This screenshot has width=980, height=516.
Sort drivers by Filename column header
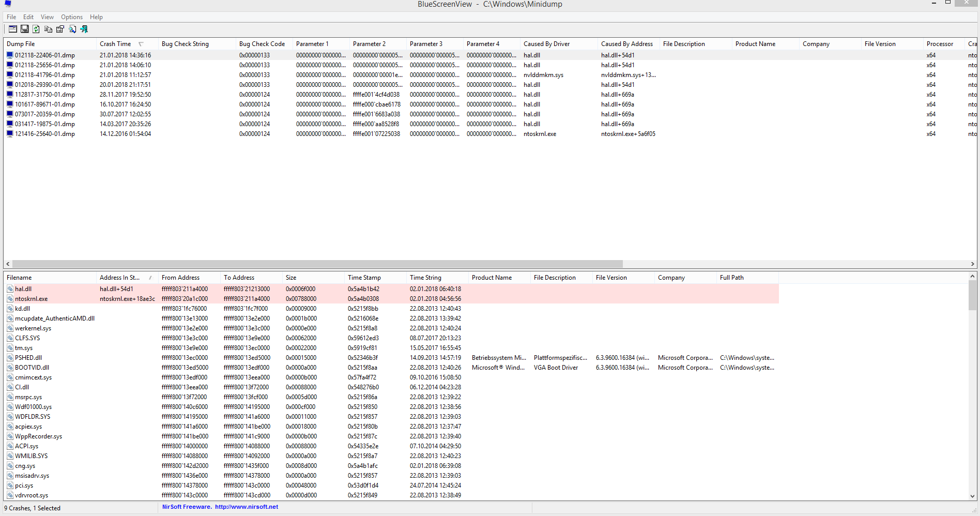50,278
